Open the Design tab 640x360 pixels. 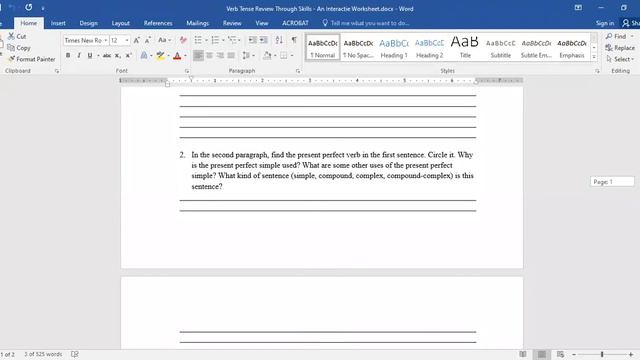pos(88,23)
